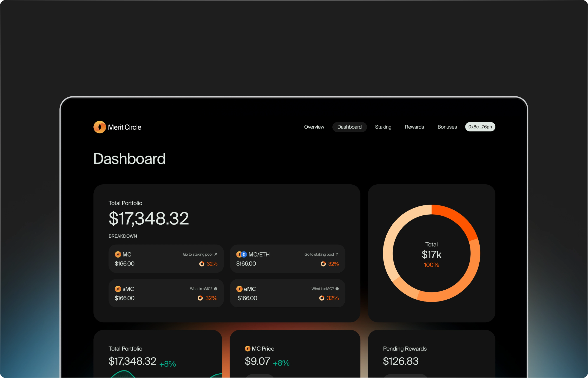Screen dimensions: 588x378
Task: Select the active Dashboard tab
Action: pos(349,127)
